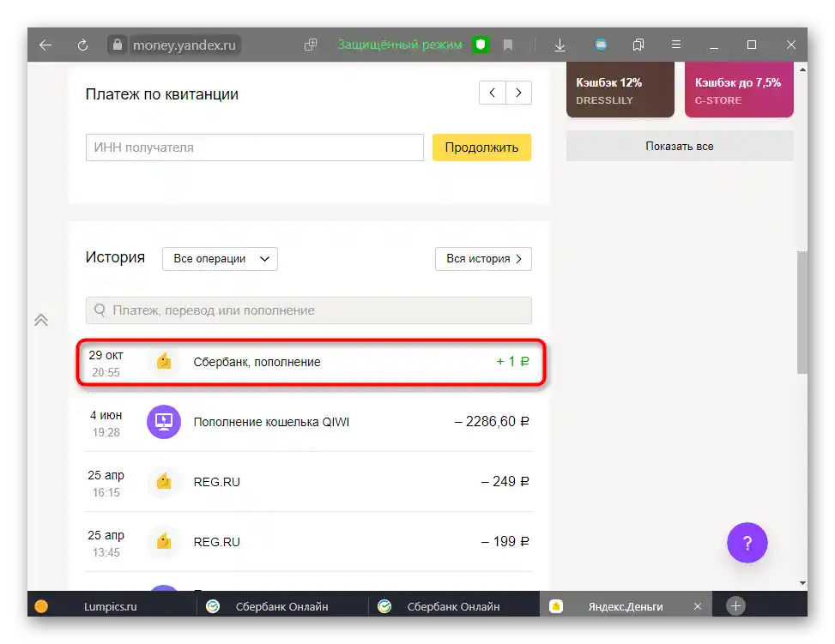Click the Продолжить button
This screenshot has width=835, height=644.
[482, 147]
